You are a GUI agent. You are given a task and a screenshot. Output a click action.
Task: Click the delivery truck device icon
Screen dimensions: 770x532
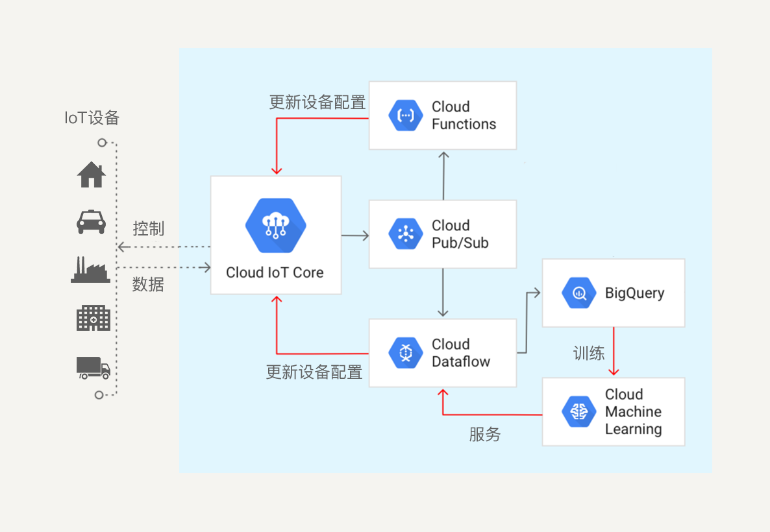point(93,367)
